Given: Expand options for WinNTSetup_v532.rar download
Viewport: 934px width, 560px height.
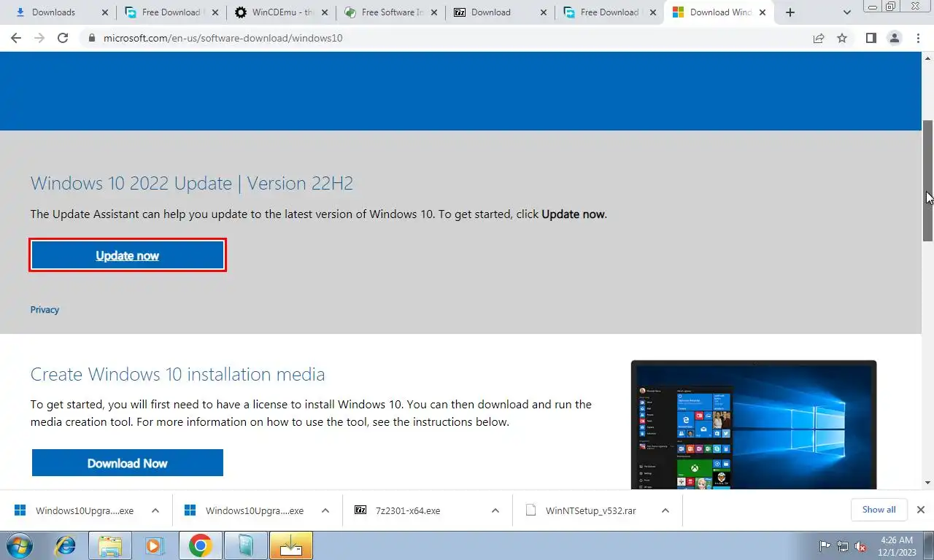Looking at the screenshot, I should [665, 510].
